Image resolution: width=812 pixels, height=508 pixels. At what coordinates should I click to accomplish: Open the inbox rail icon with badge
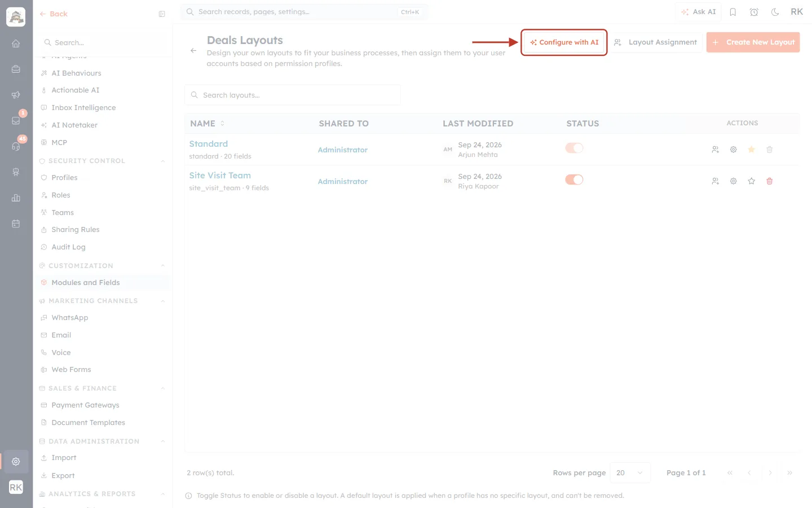[x=16, y=121]
